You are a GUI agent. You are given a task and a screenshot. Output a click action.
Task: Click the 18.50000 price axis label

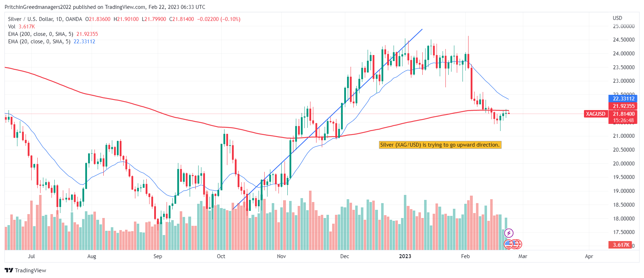(624, 205)
